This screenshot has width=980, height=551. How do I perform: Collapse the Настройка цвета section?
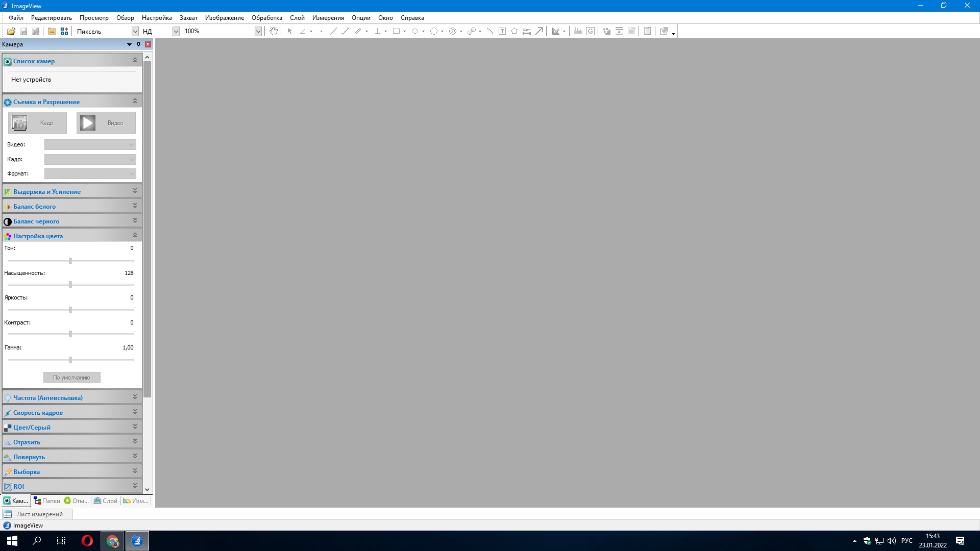tap(135, 235)
